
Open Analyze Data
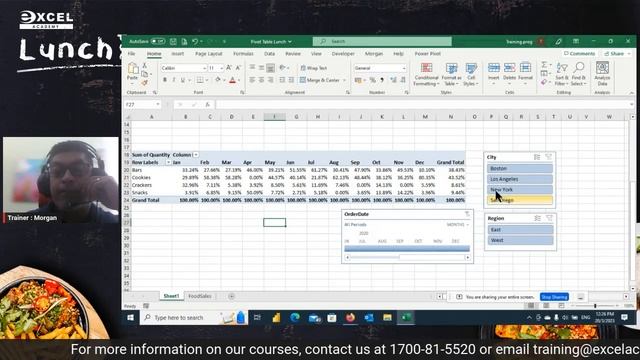pyautogui.click(x=602, y=74)
